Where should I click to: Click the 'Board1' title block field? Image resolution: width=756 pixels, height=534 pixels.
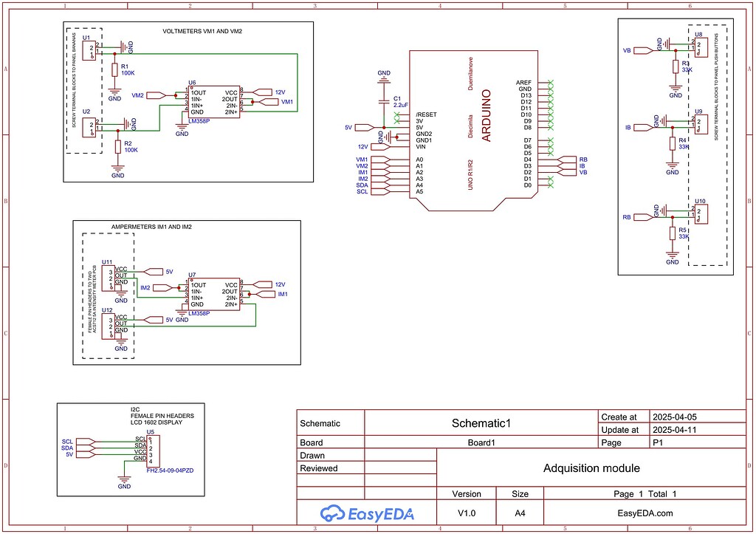(x=481, y=443)
